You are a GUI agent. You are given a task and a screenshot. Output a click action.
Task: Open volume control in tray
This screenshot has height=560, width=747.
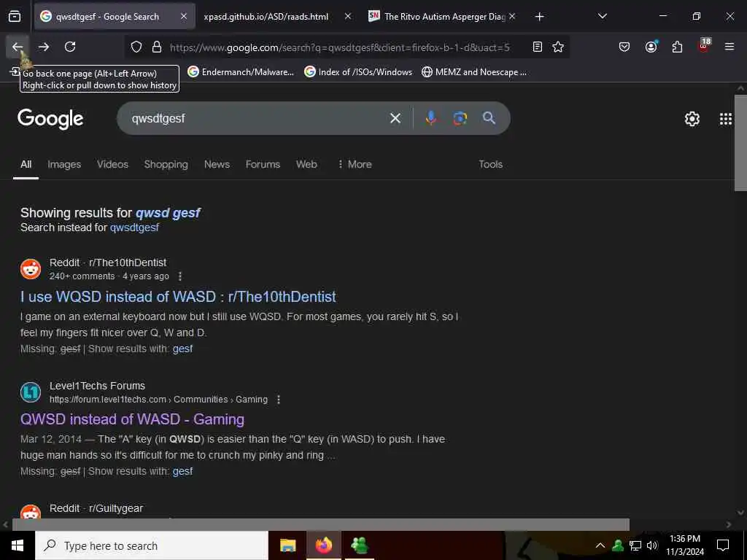(652, 545)
